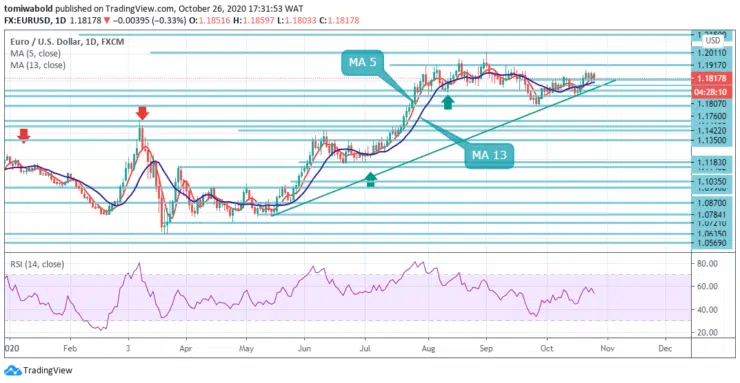Click the 1.17600 price level label
This screenshot has width=740, height=383.
click(713, 116)
